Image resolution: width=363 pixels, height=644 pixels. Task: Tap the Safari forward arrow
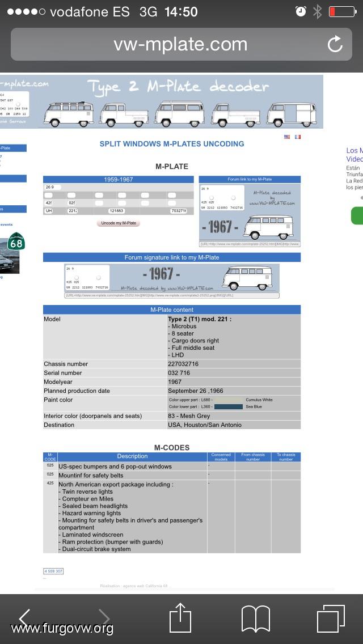coord(104,618)
